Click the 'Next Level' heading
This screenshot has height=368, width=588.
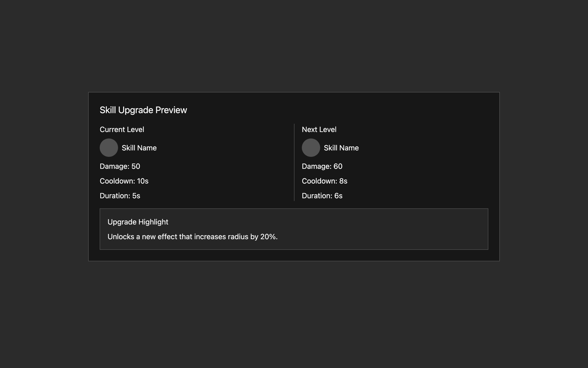coord(319,129)
